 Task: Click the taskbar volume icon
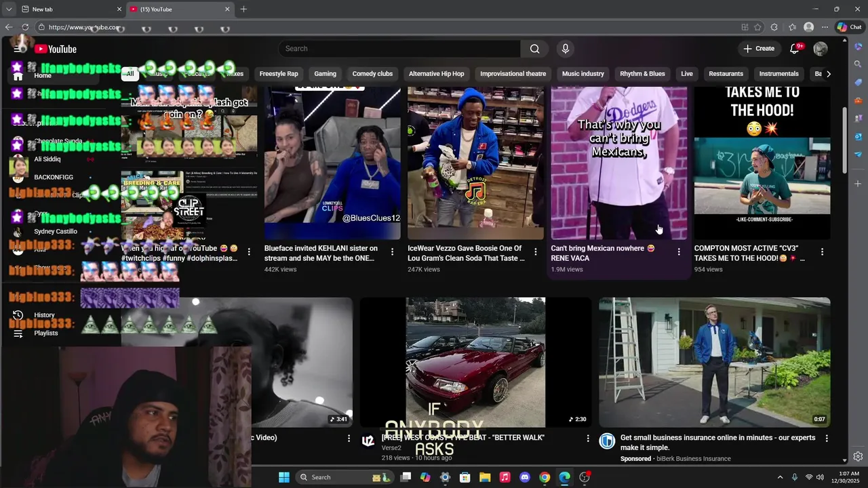click(x=820, y=477)
